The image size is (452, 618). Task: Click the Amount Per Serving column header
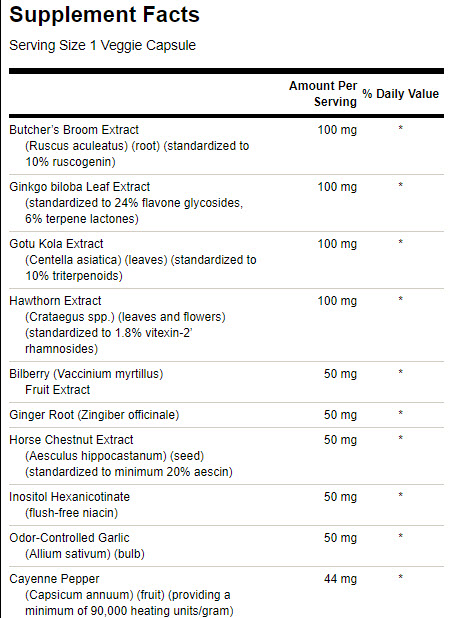click(323, 94)
